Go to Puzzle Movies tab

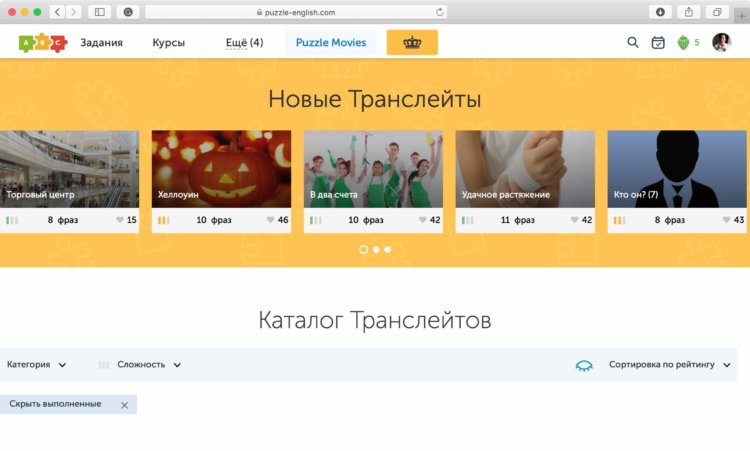tap(331, 43)
